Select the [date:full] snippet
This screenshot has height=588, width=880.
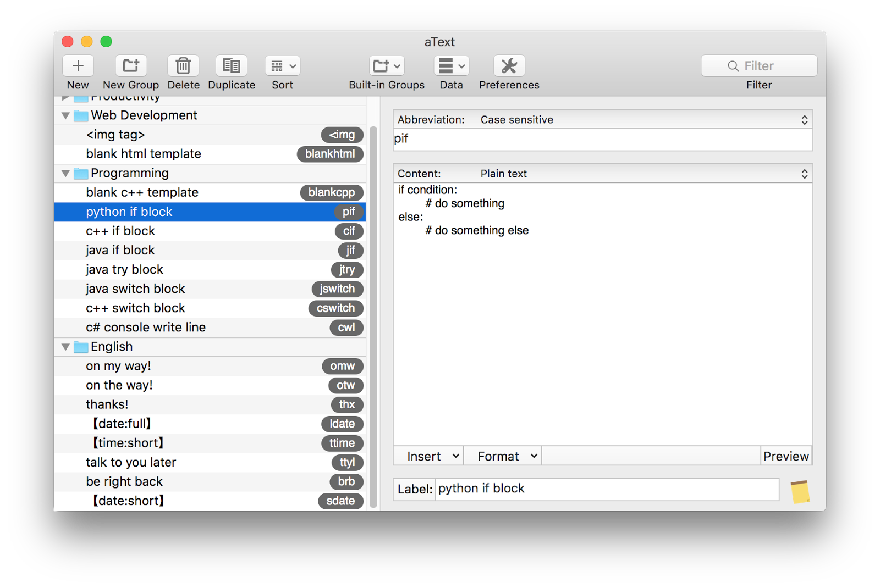(210, 424)
